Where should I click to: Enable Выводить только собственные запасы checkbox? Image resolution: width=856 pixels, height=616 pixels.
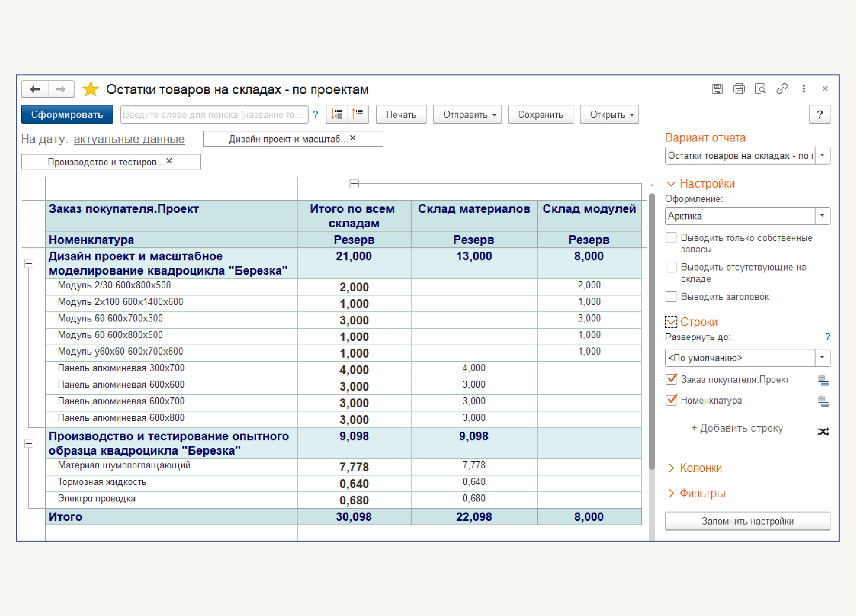click(x=671, y=238)
